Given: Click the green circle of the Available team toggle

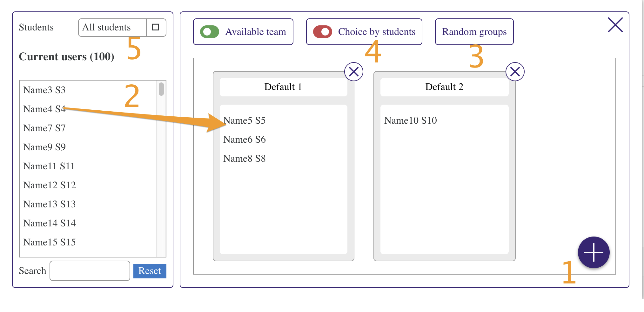Looking at the screenshot, I should click(x=209, y=32).
